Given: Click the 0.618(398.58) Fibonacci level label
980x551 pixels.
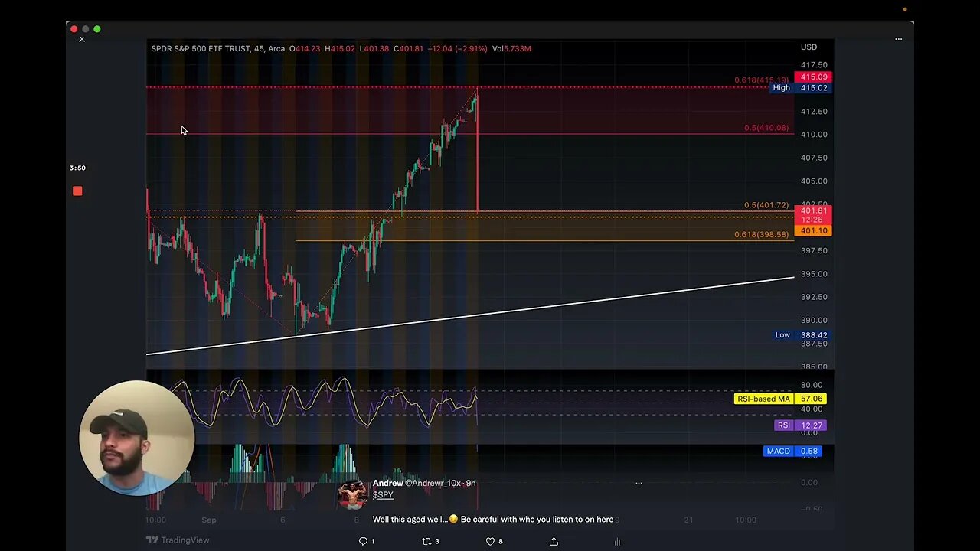Looking at the screenshot, I should pyautogui.click(x=761, y=235).
